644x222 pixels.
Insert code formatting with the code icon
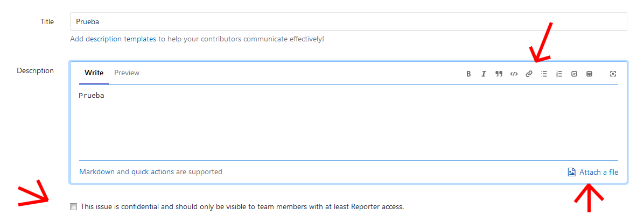[514, 74]
